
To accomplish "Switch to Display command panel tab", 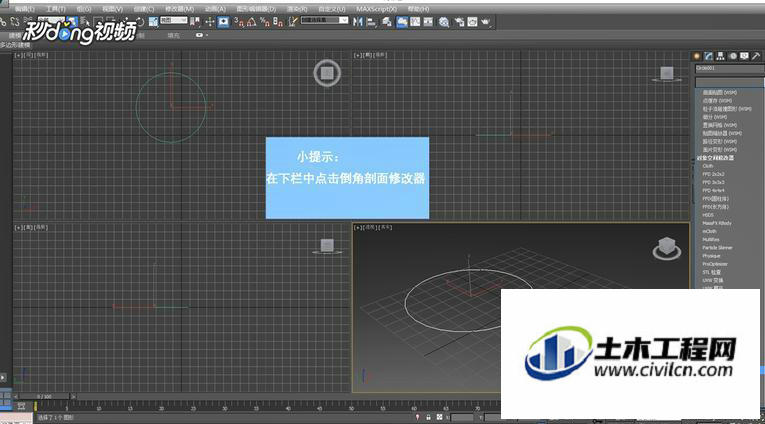I will (x=744, y=56).
